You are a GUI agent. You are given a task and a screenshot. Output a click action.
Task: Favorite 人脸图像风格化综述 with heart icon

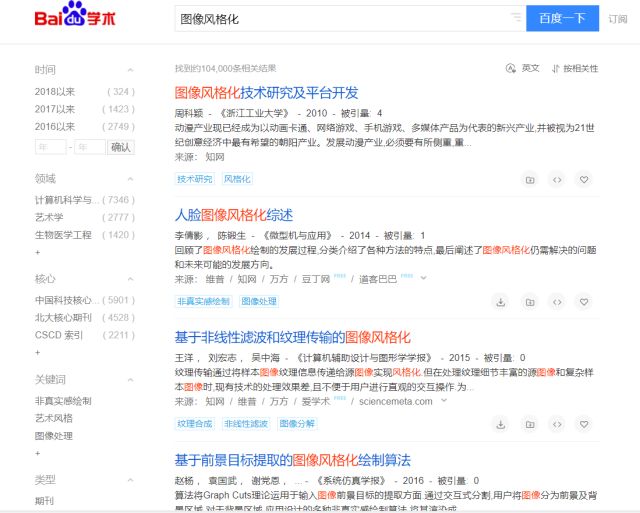[x=584, y=302]
